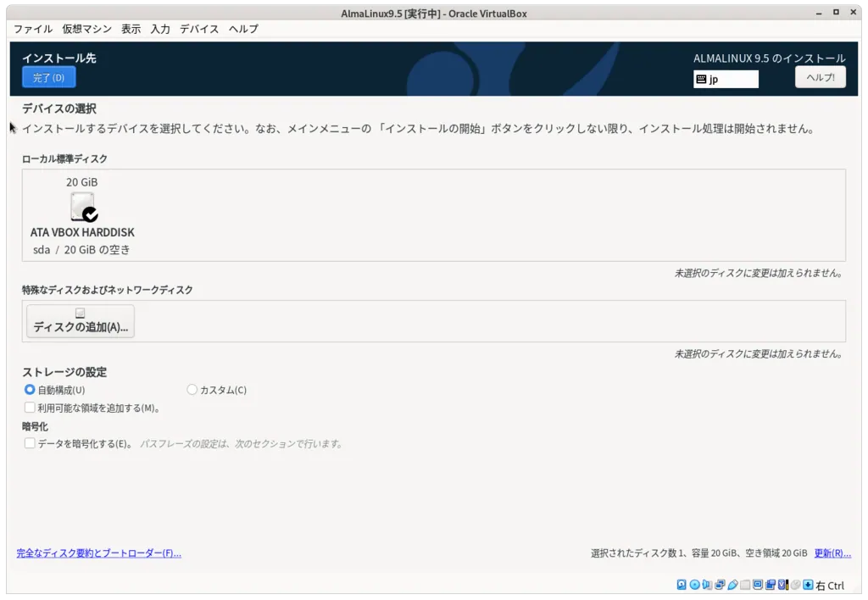868x600 pixels.
Task: Click the display status icon in status bar
Action: [758, 585]
